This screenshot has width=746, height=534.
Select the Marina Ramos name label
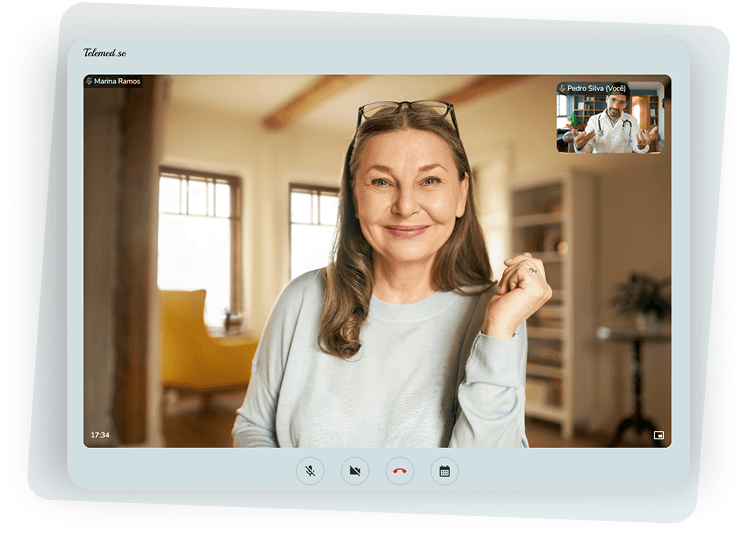click(x=117, y=81)
